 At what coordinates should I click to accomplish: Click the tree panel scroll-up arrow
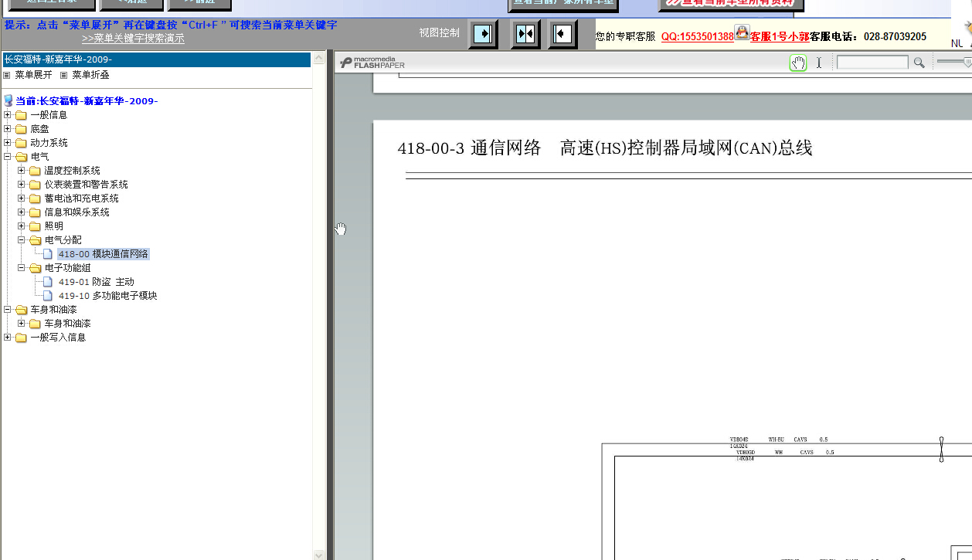[x=319, y=59]
